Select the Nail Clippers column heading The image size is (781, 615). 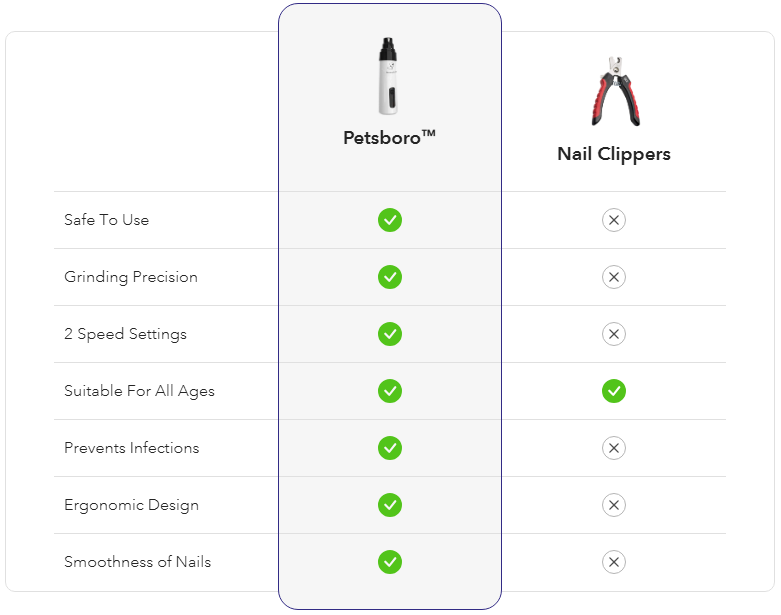point(614,154)
